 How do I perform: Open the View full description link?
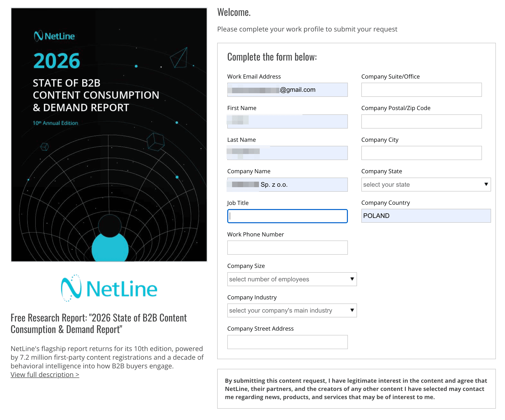(45, 375)
